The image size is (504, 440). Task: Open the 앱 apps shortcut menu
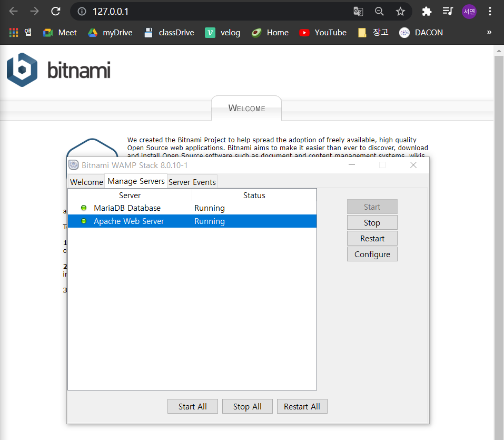coord(19,32)
